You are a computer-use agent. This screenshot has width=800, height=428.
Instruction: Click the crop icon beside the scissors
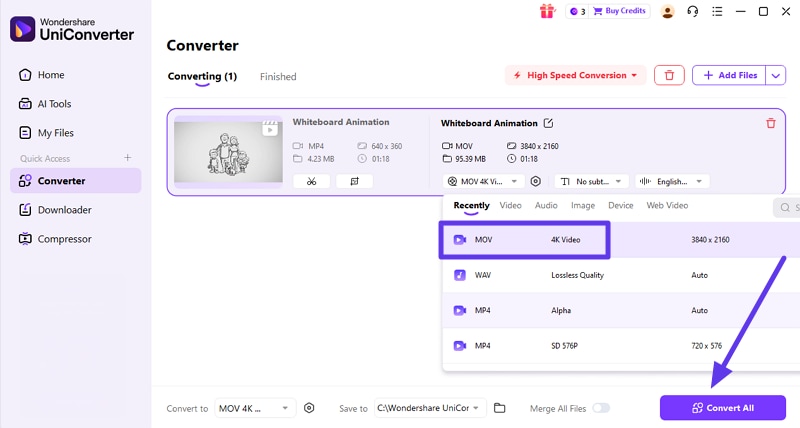tap(355, 182)
